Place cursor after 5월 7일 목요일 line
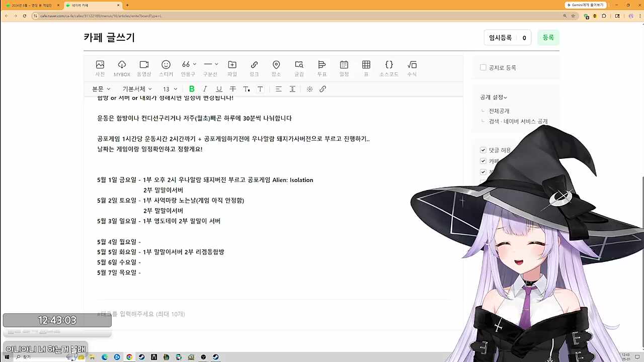The image size is (644, 362). (x=142, y=273)
